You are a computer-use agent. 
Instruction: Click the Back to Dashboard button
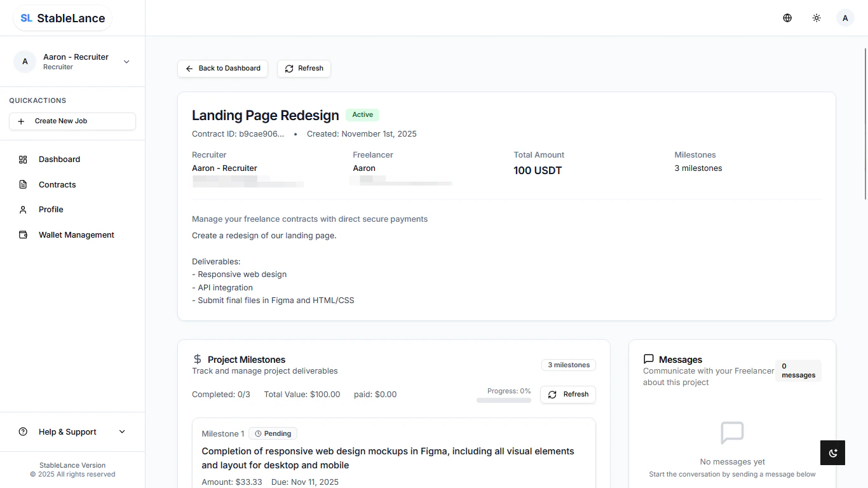tap(222, 68)
